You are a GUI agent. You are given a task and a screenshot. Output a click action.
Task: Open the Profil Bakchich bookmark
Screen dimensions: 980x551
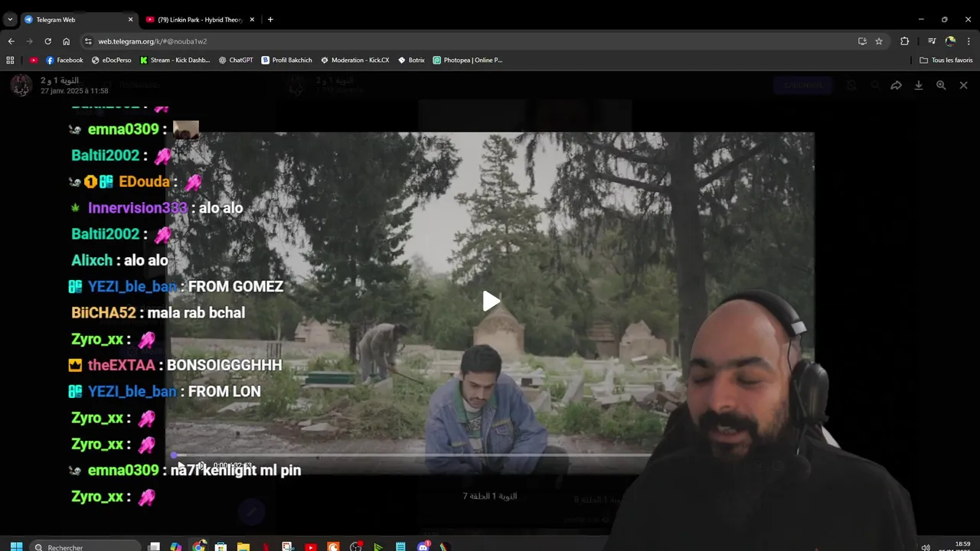[287, 60]
